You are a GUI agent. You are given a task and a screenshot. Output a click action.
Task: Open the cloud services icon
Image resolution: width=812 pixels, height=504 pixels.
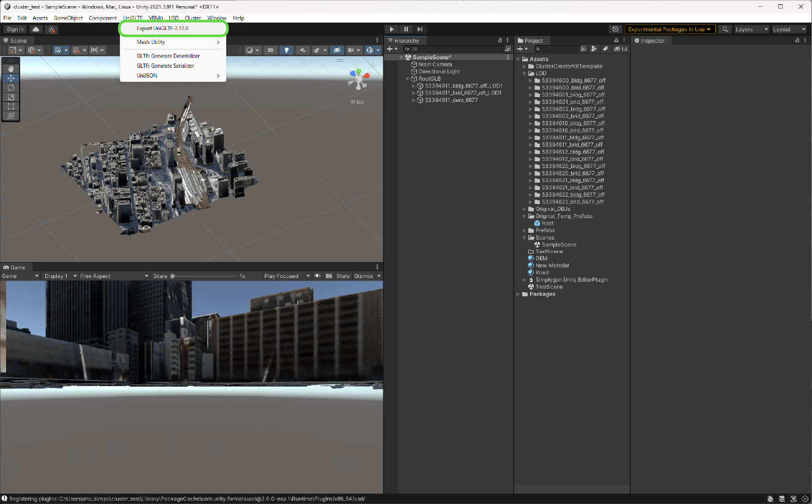click(36, 29)
